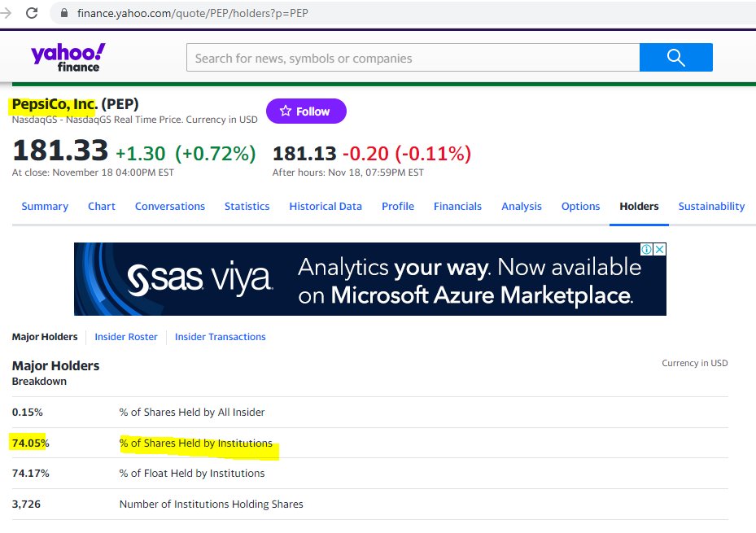This screenshot has width=756, height=533.
Task: Click the 3,726 institutions count
Action: pyautogui.click(x=26, y=504)
